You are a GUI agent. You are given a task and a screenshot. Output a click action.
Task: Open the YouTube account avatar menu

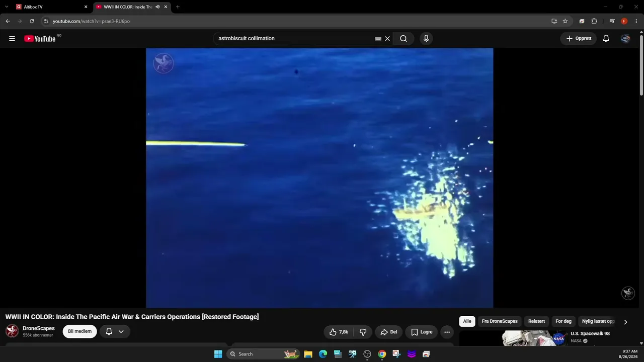(625, 39)
